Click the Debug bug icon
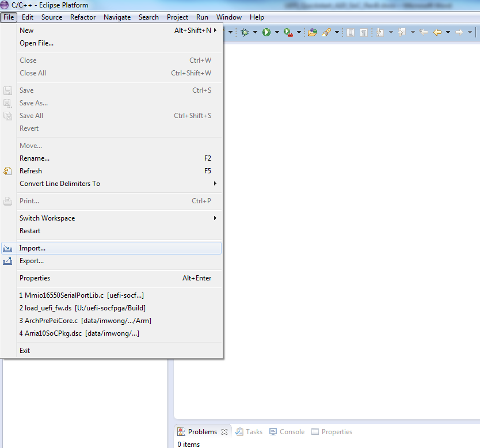 point(245,32)
